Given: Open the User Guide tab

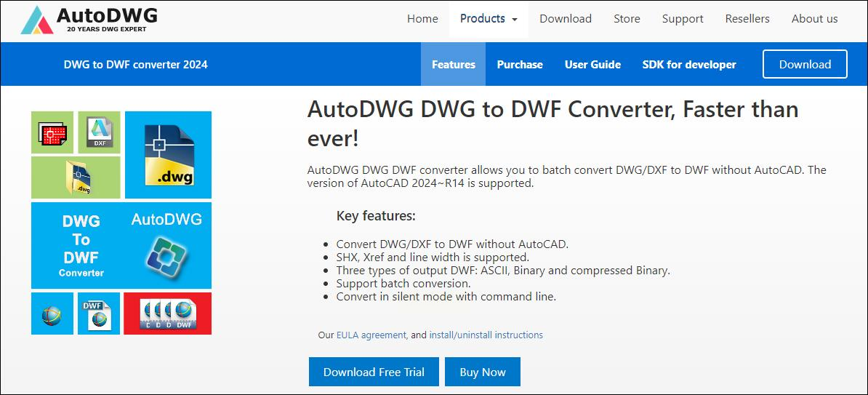Looking at the screenshot, I should pos(592,64).
